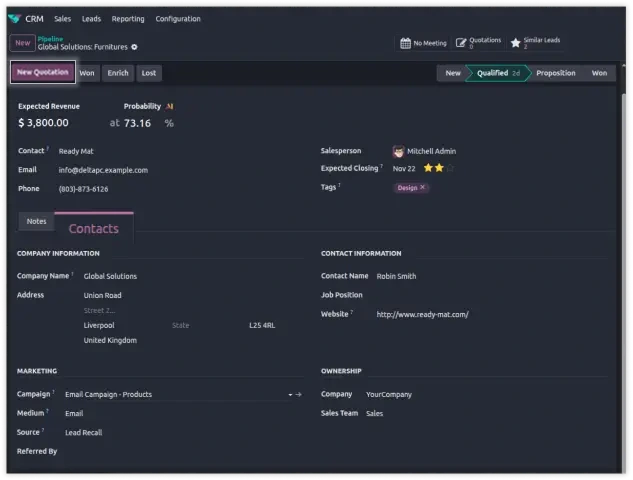633x480 pixels.
Task: Mark the lead as Lost
Action: coord(148,73)
